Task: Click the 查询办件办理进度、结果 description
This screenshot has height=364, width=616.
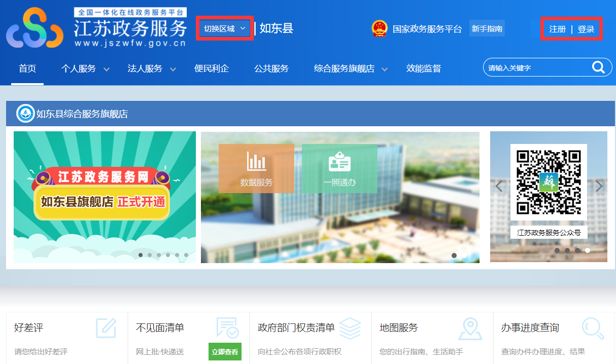Action: (543, 351)
